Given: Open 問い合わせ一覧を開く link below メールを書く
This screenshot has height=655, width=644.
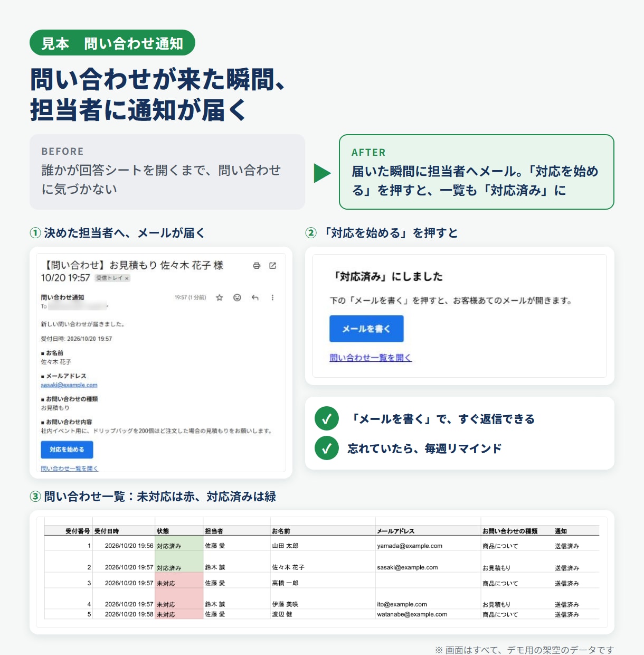Looking at the screenshot, I should click(371, 358).
